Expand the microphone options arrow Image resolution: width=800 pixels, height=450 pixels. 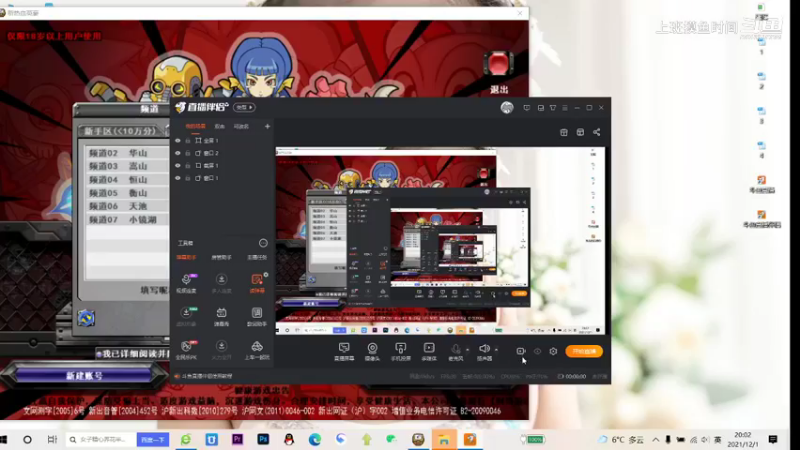[x=467, y=350]
